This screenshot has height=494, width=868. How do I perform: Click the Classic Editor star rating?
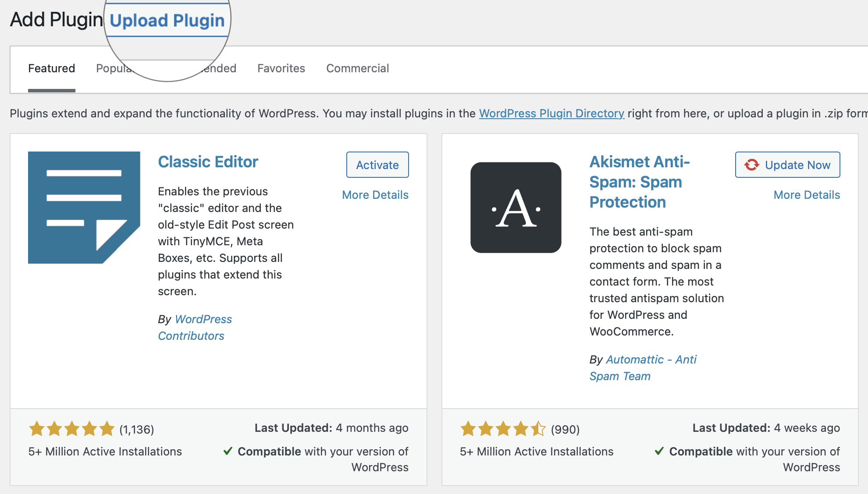(x=71, y=429)
